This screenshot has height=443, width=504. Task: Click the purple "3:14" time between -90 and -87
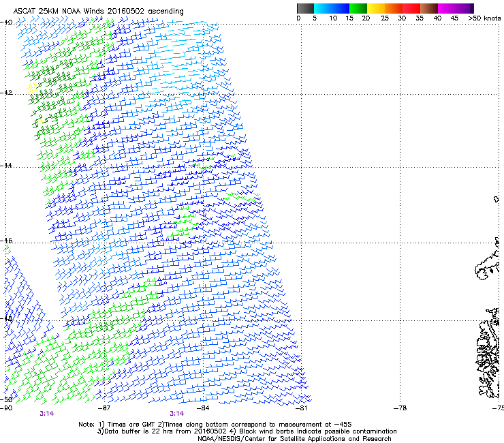tap(46, 414)
